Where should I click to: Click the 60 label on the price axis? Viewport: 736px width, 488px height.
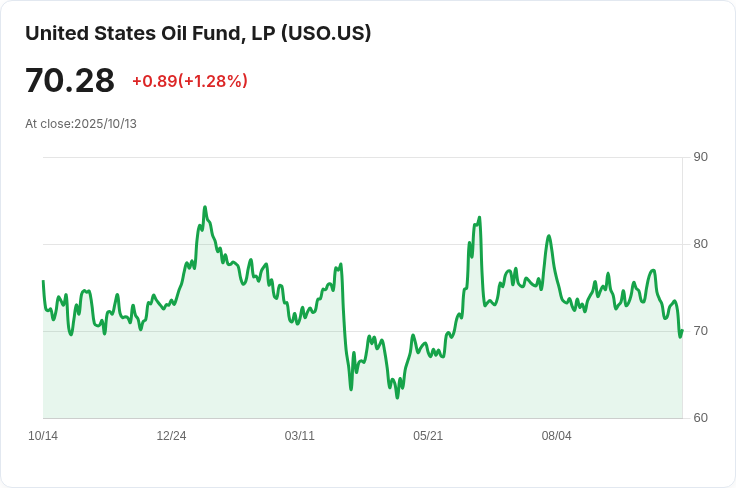point(700,418)
